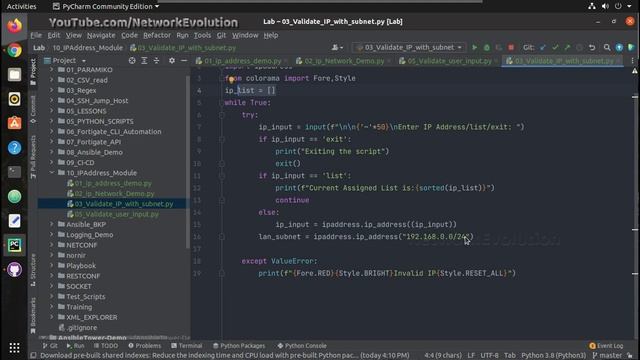Image resolution: width=640 pixels, height=360 pixels.
Task: Expand the 03_Regex folder
Action: point(52,90)
